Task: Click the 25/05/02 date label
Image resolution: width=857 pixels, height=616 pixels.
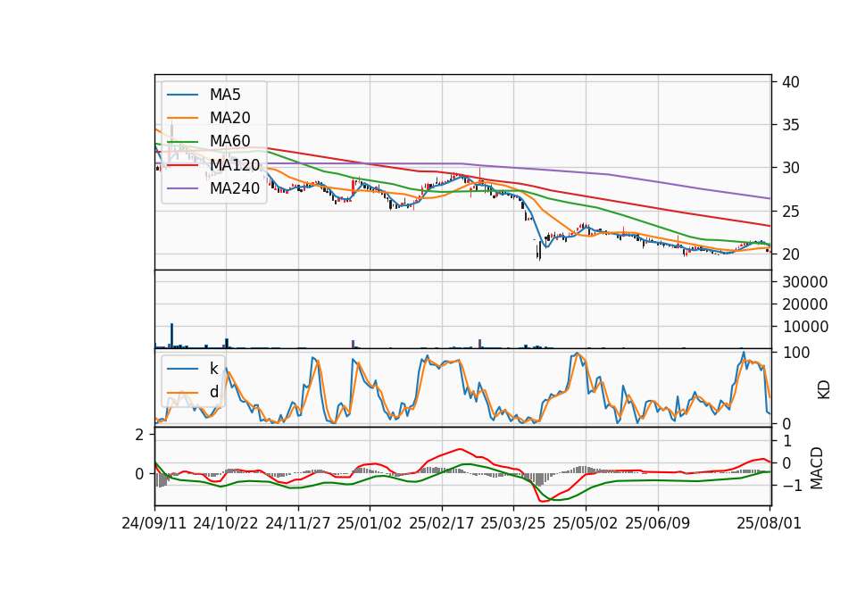Action: tap(586, 523)
